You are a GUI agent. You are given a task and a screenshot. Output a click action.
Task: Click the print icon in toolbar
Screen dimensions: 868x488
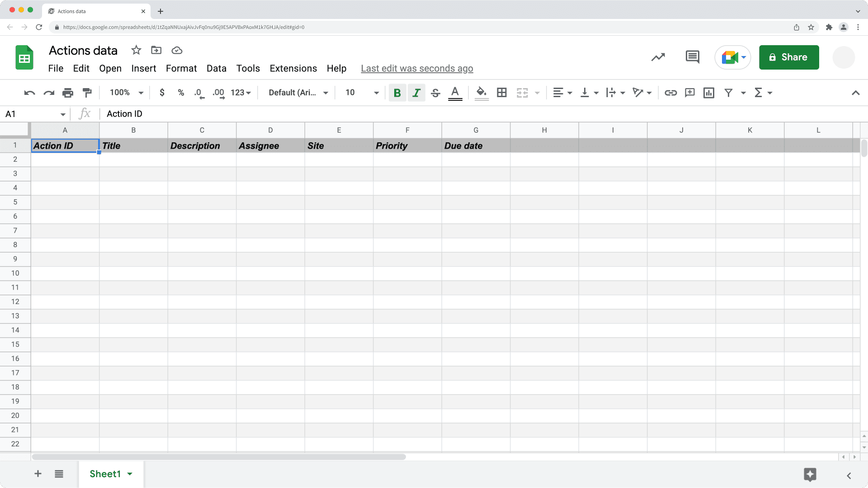[68, 93]
